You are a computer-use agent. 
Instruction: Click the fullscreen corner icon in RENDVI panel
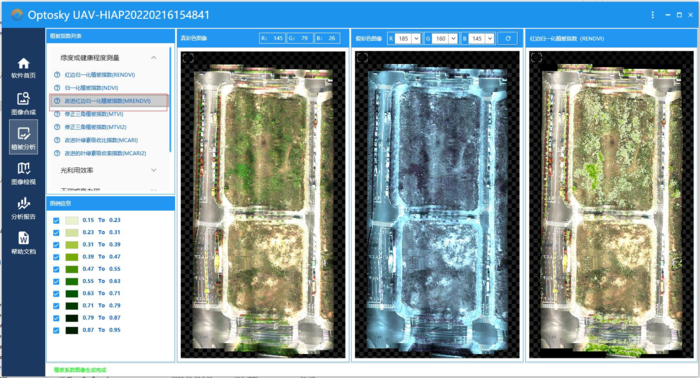click(x=537, y=58)
